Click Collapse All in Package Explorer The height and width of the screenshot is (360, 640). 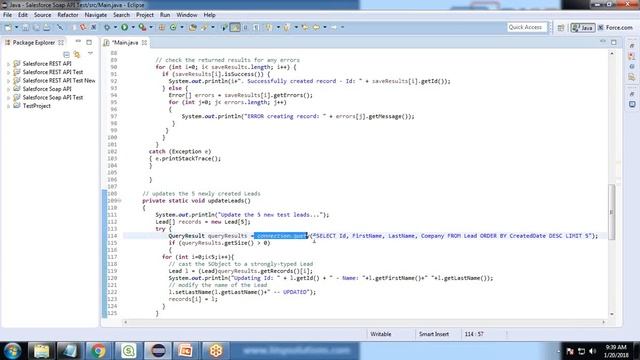[x=66, y=54]
